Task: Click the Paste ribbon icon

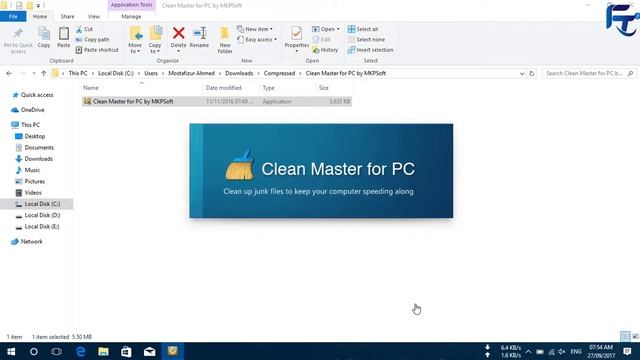Action: pos(64,33)
